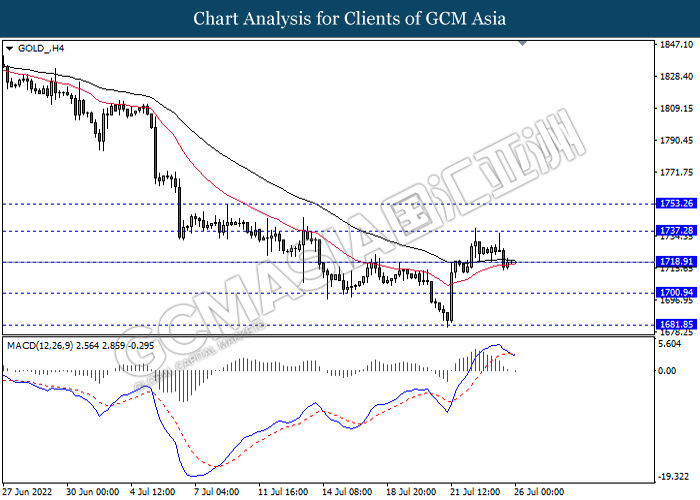Click the 1753.26 price level label
The image size is (700, 500).
pyautogui.click(x=676, y=204)
